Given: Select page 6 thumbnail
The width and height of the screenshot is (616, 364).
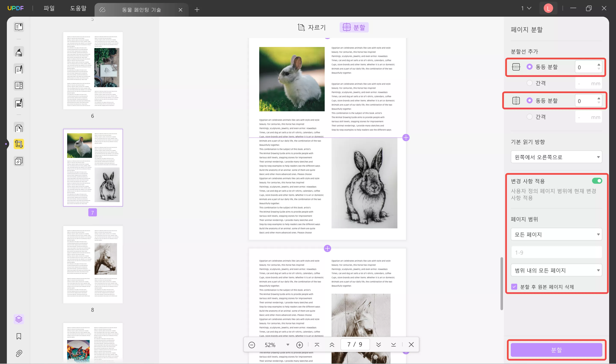Looking at the screenshot, I should pyautogui.click(x=93, y=71).
